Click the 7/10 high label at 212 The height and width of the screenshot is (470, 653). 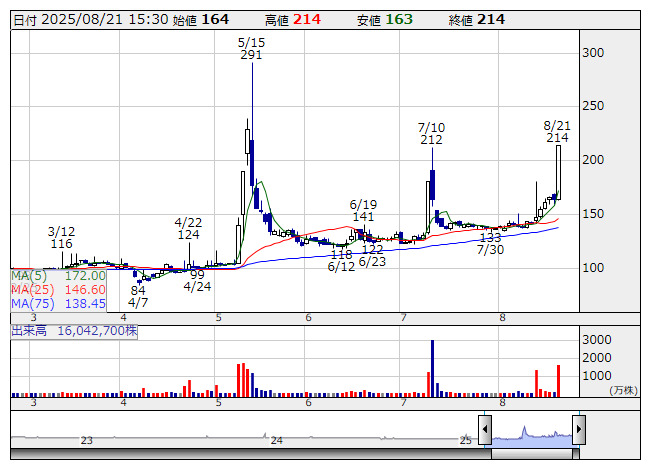[x=431, y=134]
